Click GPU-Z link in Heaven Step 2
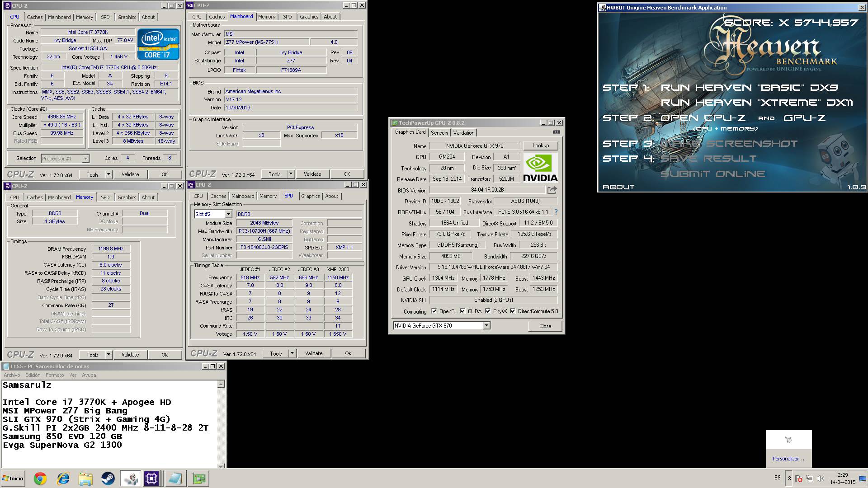The image size is (868, 488). pyautogui.click(x=805, y=118)
